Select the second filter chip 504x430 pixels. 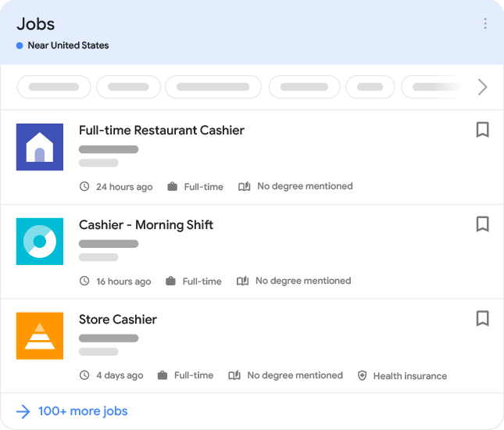128,87
